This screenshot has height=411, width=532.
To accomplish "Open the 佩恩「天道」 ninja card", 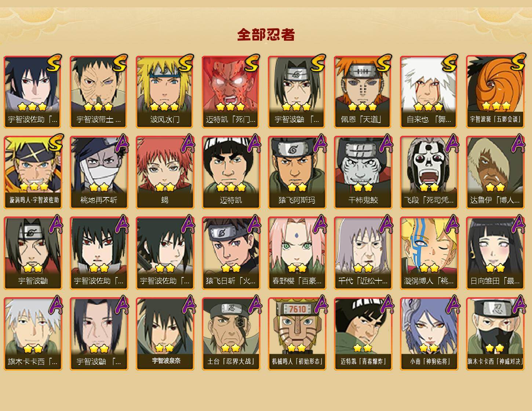I will pos(363,92).
